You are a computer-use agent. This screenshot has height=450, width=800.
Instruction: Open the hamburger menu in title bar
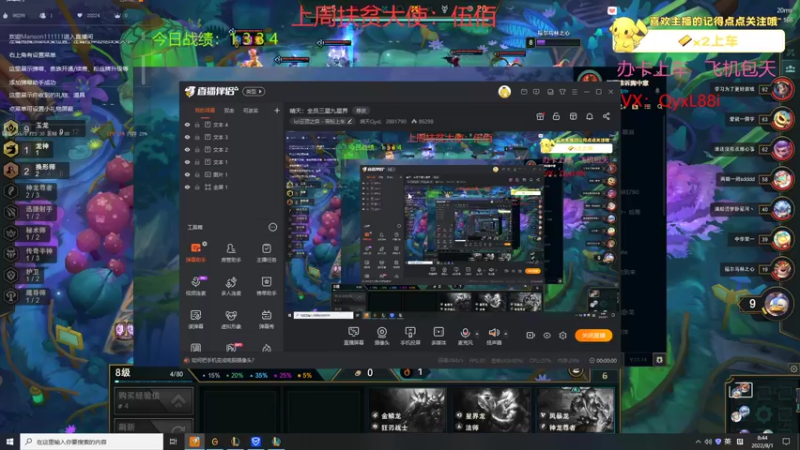574,92
